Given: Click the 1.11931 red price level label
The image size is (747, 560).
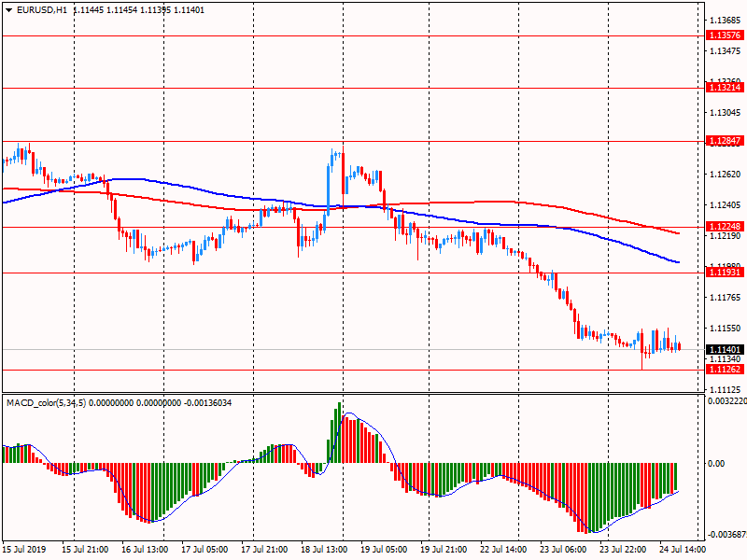Looking at the screenshot, I should 725,272.
